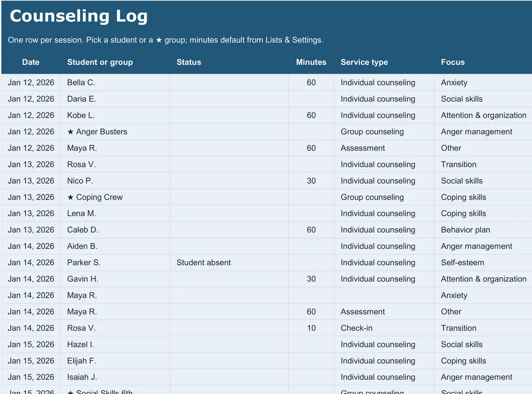This screenshot has width=532, height=394.
Task: Select the ★ Coping Crew group cell
Action: pos(115,197)
